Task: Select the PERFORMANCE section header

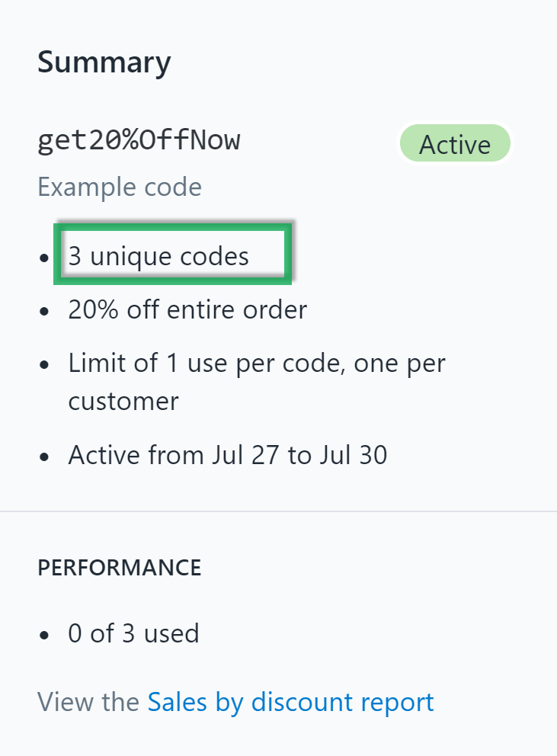Action: [119, 567]
